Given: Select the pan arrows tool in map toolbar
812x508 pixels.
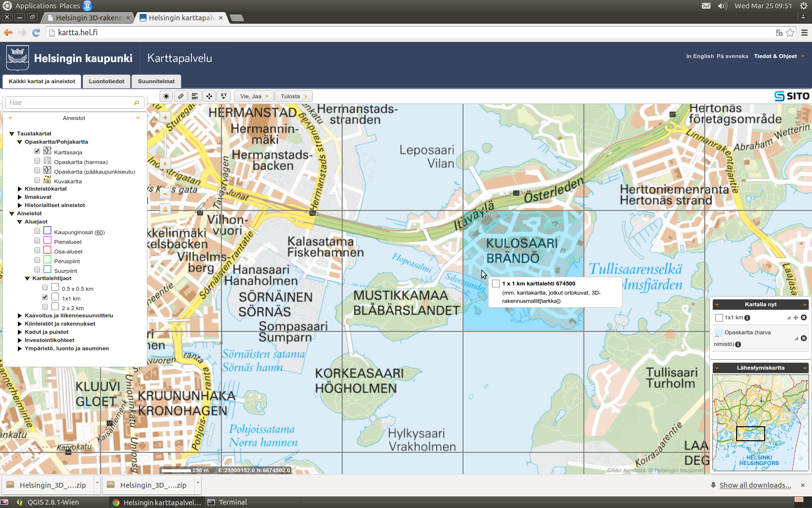Looking at the screenshot, I should (209, 96).
